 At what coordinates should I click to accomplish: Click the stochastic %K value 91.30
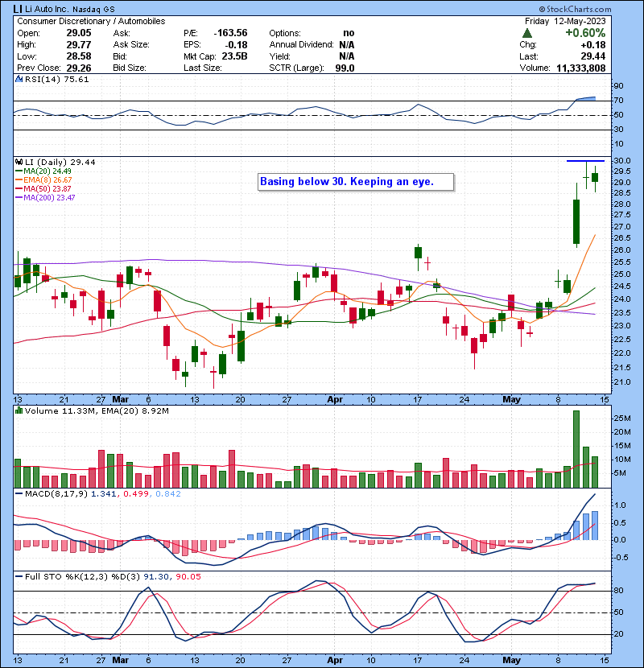coord(156,576)
